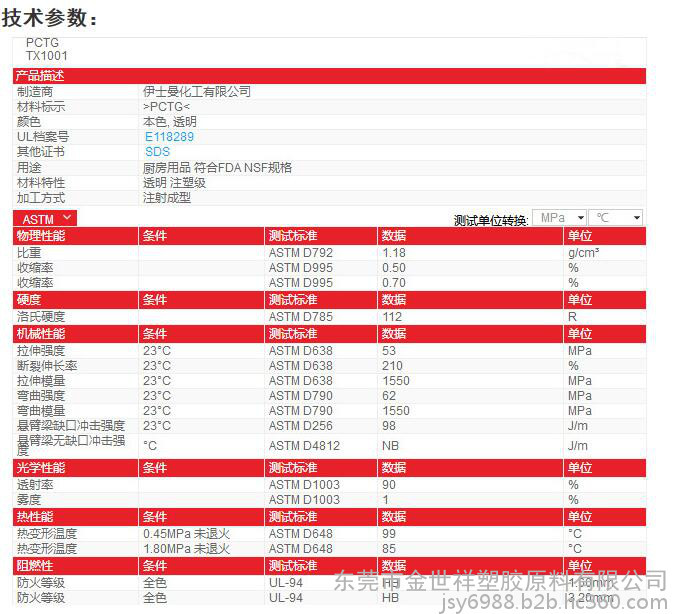Open the °C temperature unit dropdown
Screen dimensions: 673x614
(x=615, y=218)
